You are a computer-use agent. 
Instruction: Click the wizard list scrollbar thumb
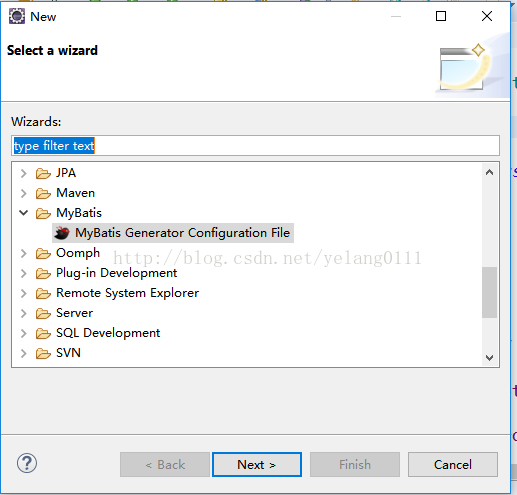click(x=489, y=292)
